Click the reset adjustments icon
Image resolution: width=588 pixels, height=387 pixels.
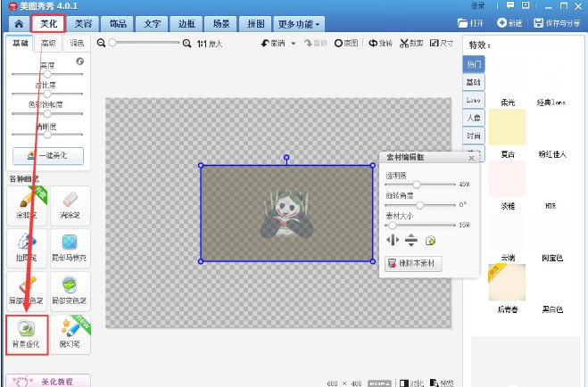coord(80,61)
